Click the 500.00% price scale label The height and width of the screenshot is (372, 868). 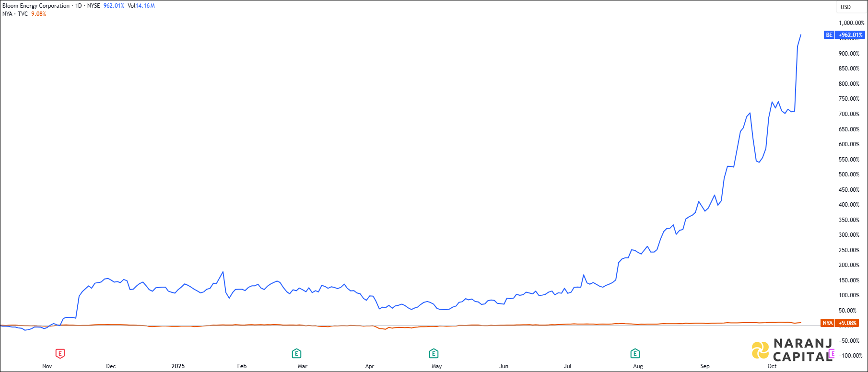[849, 174]
